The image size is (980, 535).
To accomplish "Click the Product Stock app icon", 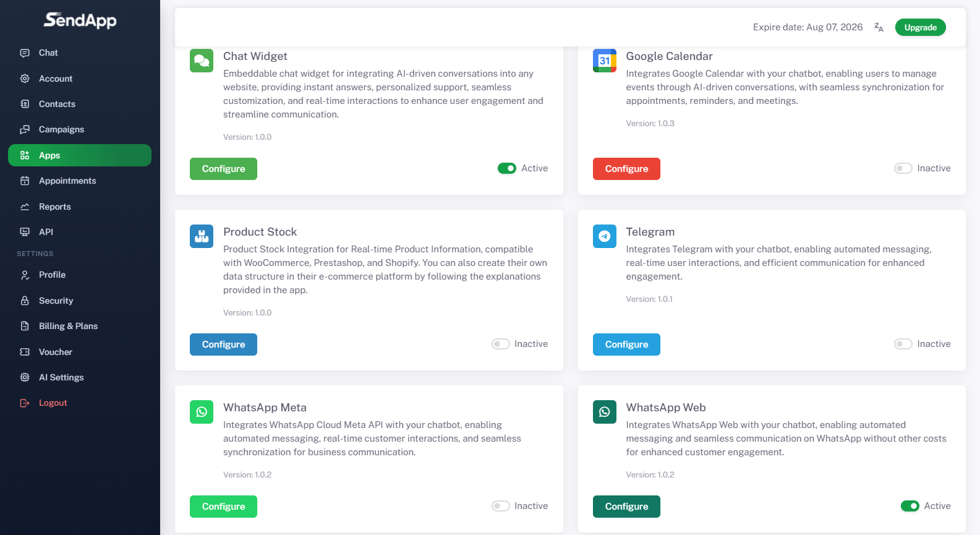I will (202, 236).
